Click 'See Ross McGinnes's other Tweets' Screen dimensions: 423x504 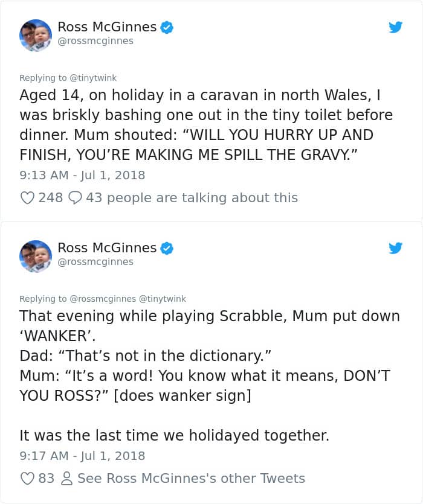[x=191, y=479]
